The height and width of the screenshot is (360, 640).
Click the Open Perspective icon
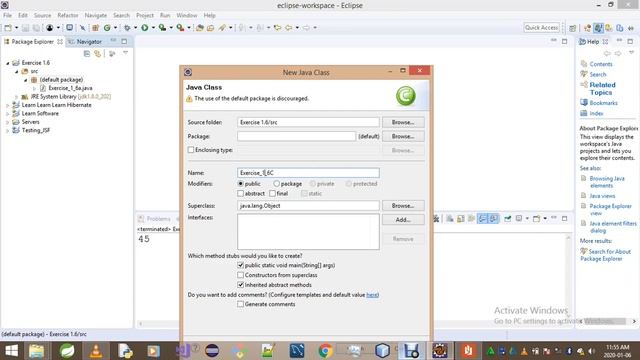(x=573, y=28)
